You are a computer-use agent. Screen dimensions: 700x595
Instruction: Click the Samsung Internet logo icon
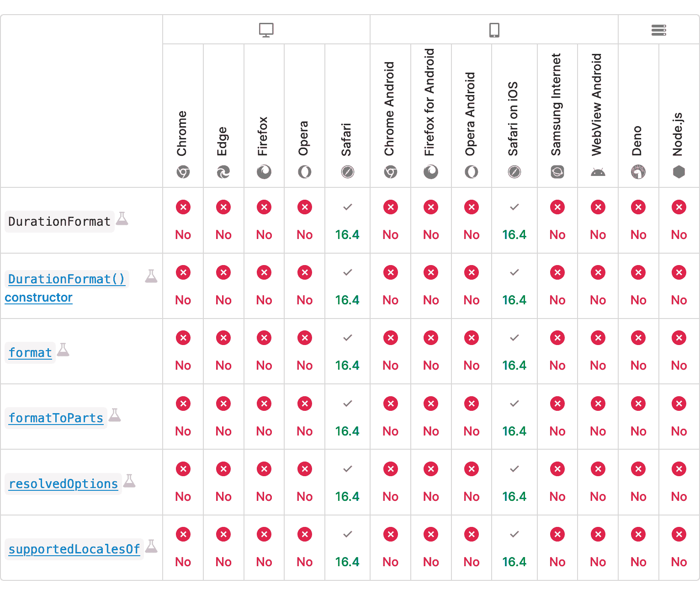coord(557,172)
